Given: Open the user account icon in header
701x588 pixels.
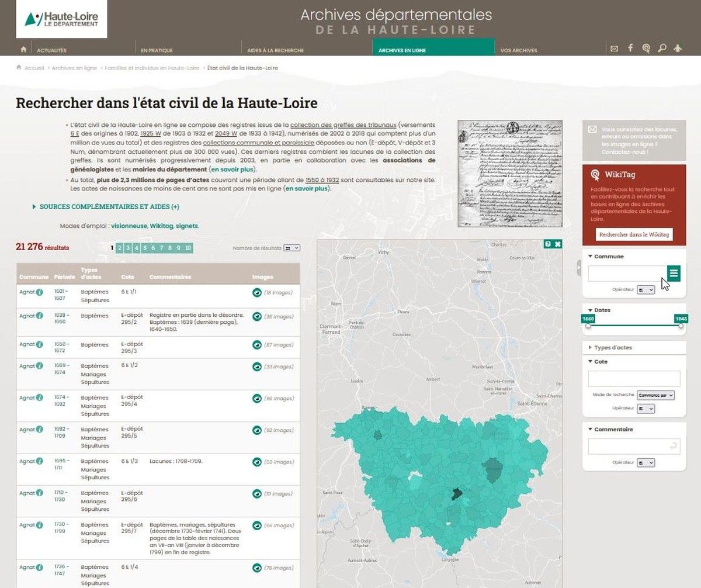Looking at the screenshot, I should click(678, 48).
